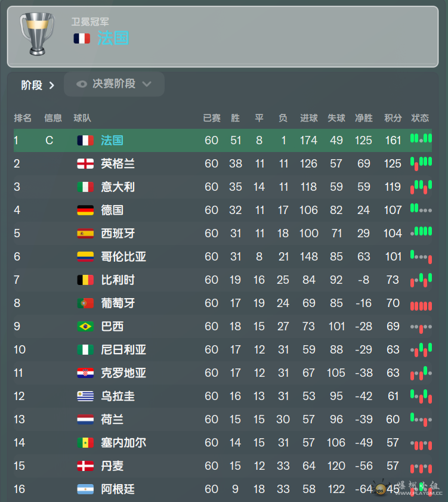Screen dimensions: 448x502
Task: Click the Brazil flag icon
Action: [85, 326]
